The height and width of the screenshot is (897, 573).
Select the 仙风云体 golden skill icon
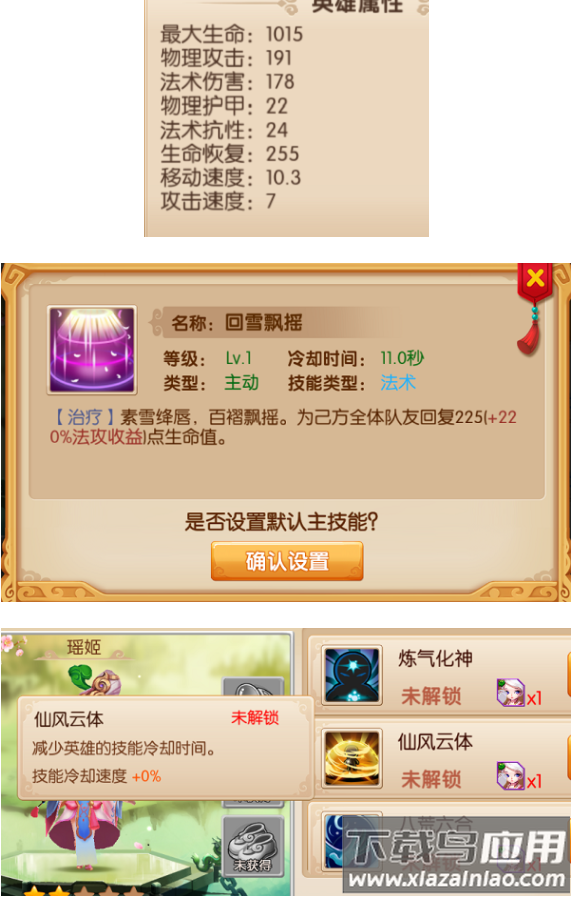click(352, 759)
